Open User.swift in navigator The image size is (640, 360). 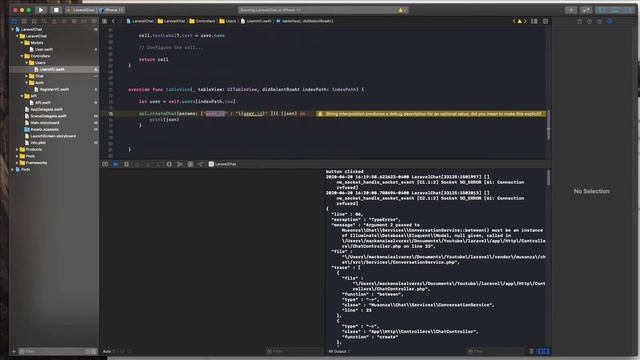44,49
